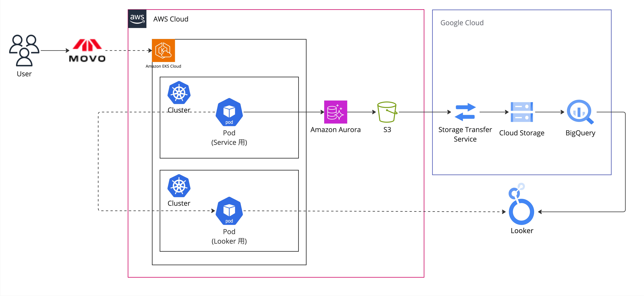Click the bottom Kubernetes Cluster icon
The image size is (644, 296).
click(179, 186)
